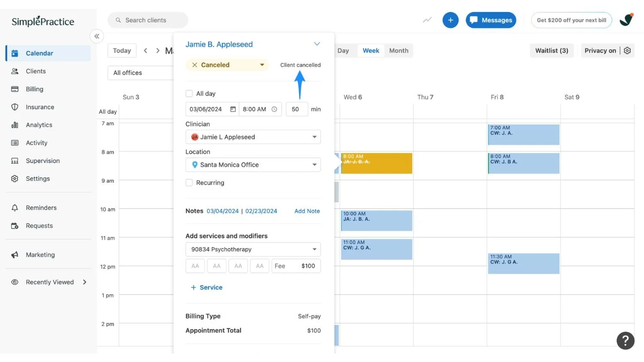Open the 90834 Psychotherapy service dropdown

click(x=252, y=249)
